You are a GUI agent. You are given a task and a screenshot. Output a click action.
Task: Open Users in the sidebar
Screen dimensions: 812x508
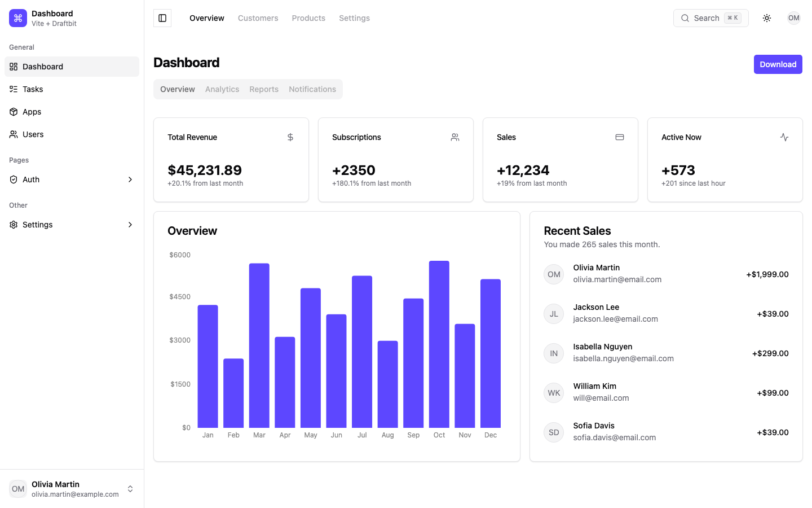tap(72, 134)
